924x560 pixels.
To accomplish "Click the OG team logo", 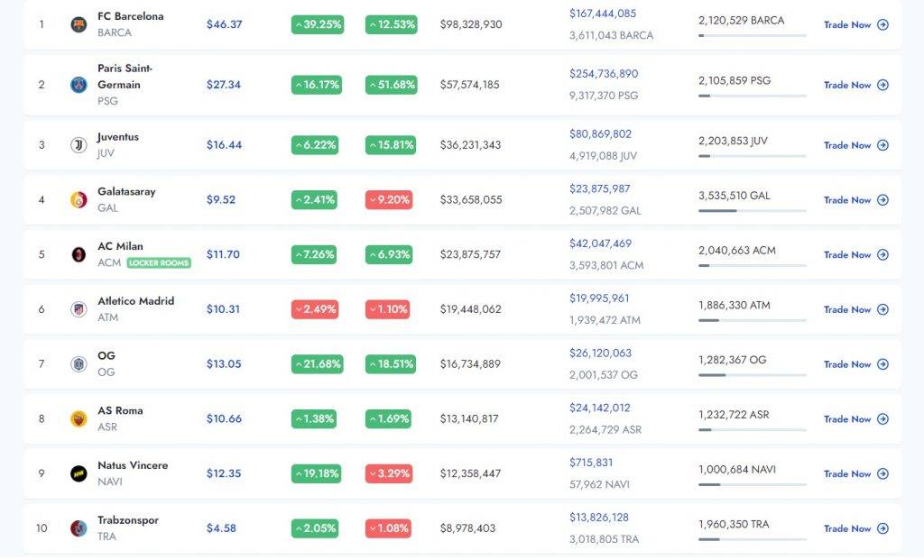I will point(79,364).
